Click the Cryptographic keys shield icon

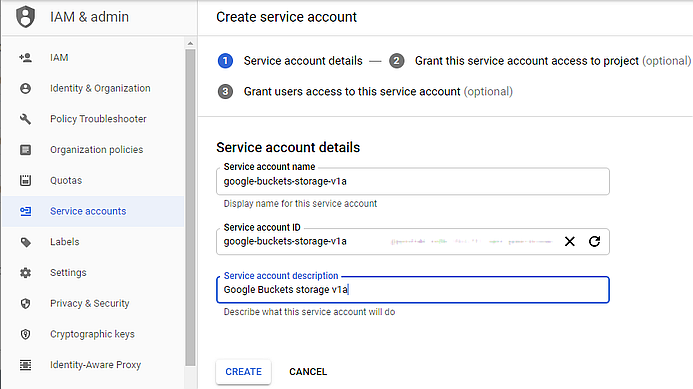tap(26, 334)
